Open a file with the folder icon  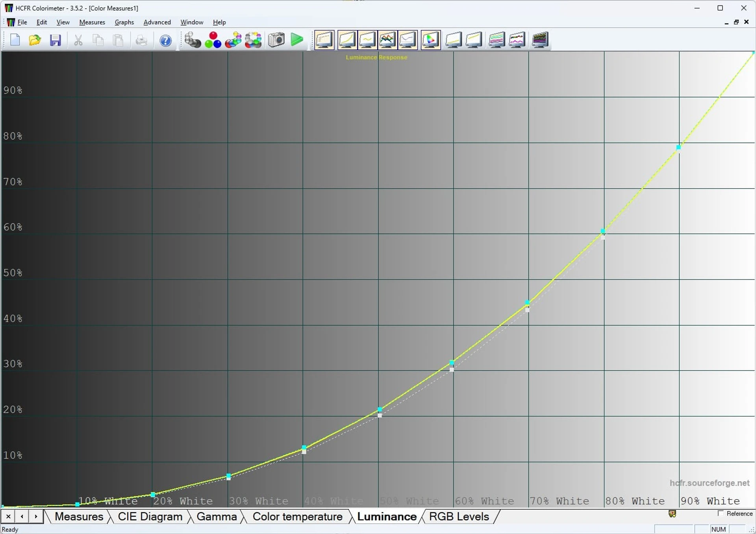point(35,40)
